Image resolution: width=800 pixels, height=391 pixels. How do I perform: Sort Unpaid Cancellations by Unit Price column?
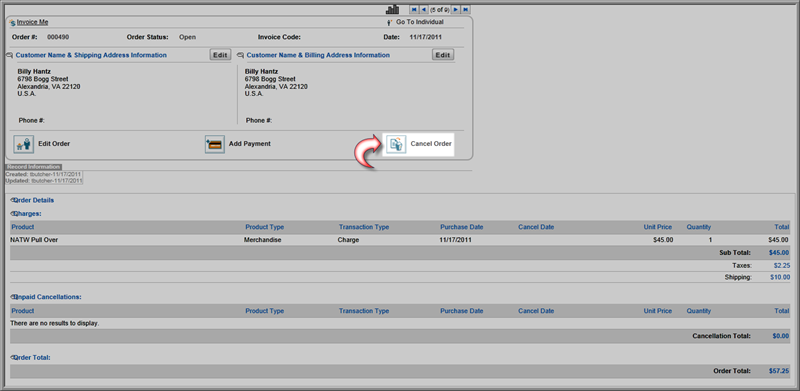[658, 311]
